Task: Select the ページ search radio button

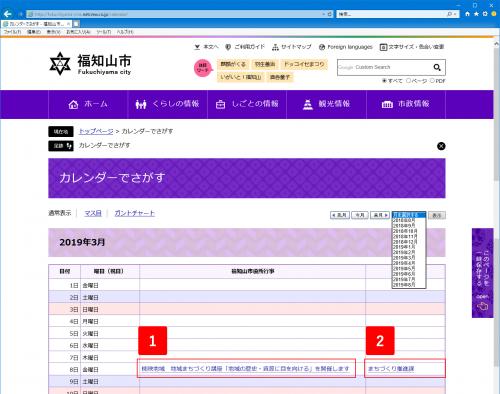Action: tap(408, 81)
